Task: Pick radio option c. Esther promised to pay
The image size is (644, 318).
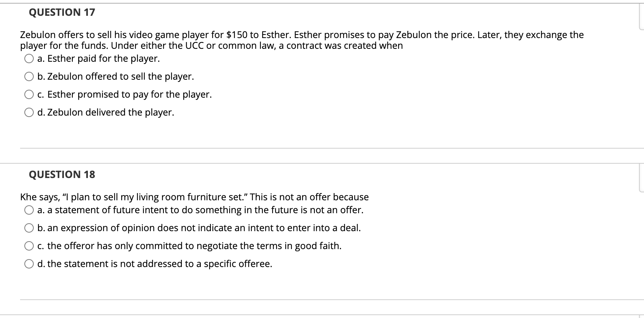Action: pos(29,95)
